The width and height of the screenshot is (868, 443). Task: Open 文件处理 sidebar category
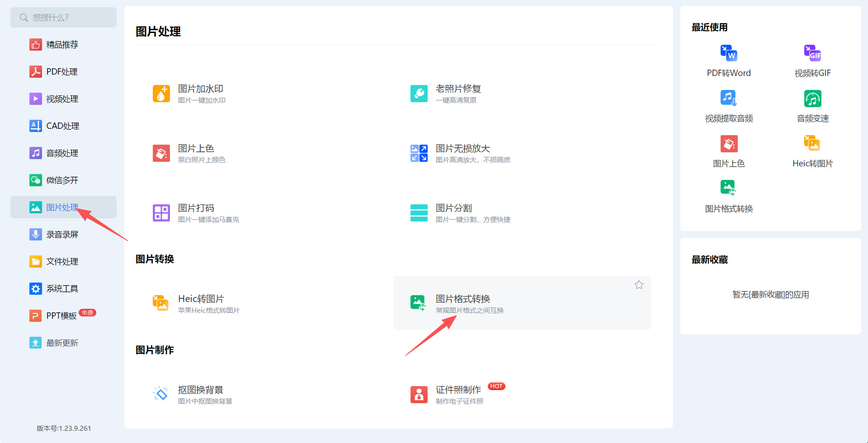[63, 261]
